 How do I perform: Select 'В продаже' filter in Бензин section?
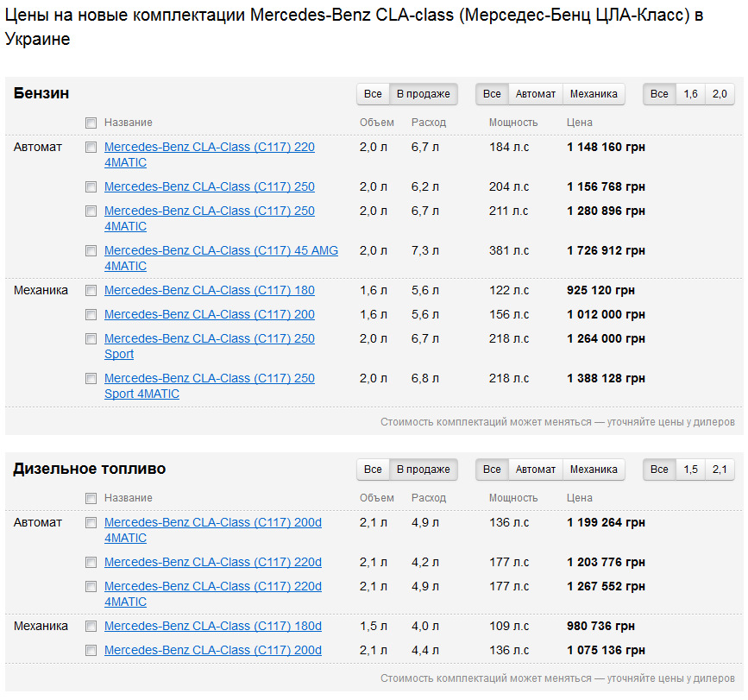point(424,94)
